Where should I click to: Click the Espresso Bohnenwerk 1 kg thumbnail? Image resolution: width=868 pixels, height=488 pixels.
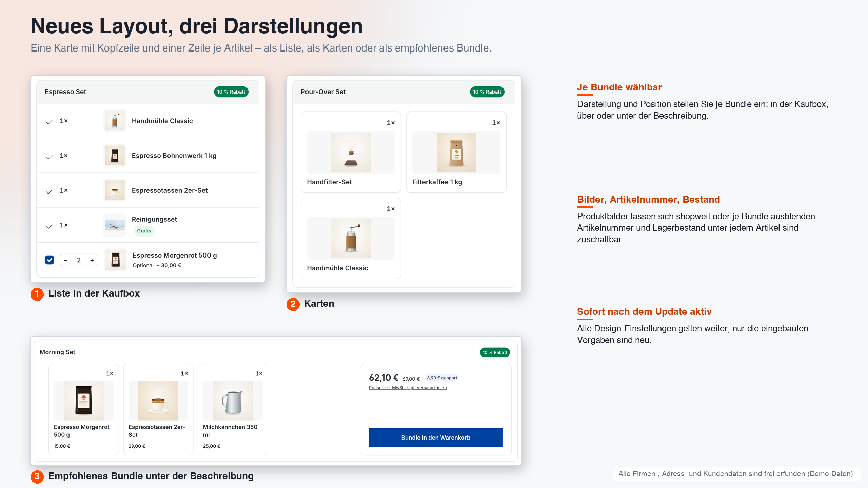[115, 156]
